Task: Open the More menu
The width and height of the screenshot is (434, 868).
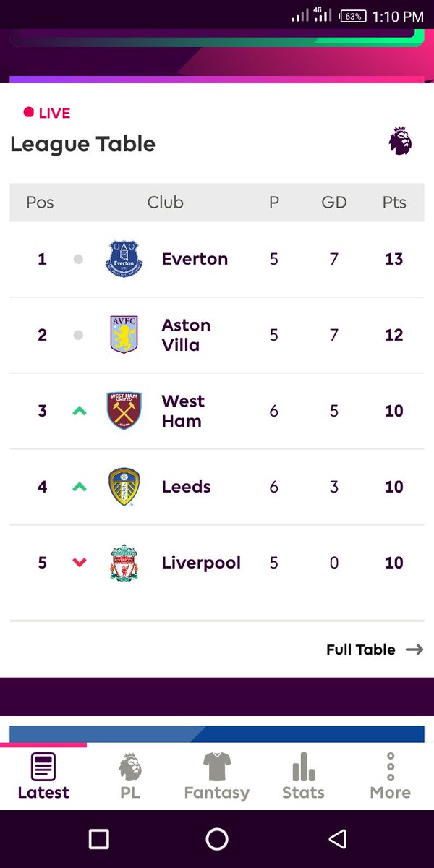Action: (x=390, y=777)
